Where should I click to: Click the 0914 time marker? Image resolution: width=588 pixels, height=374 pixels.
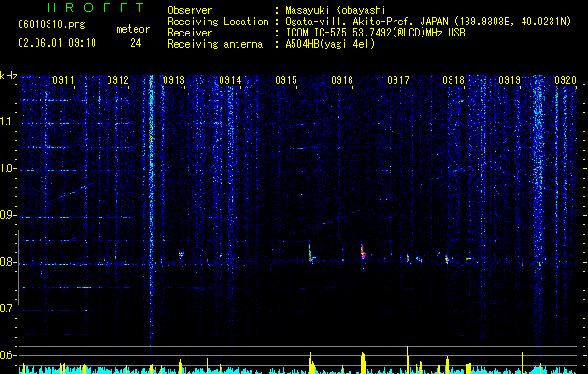[230, 79]
